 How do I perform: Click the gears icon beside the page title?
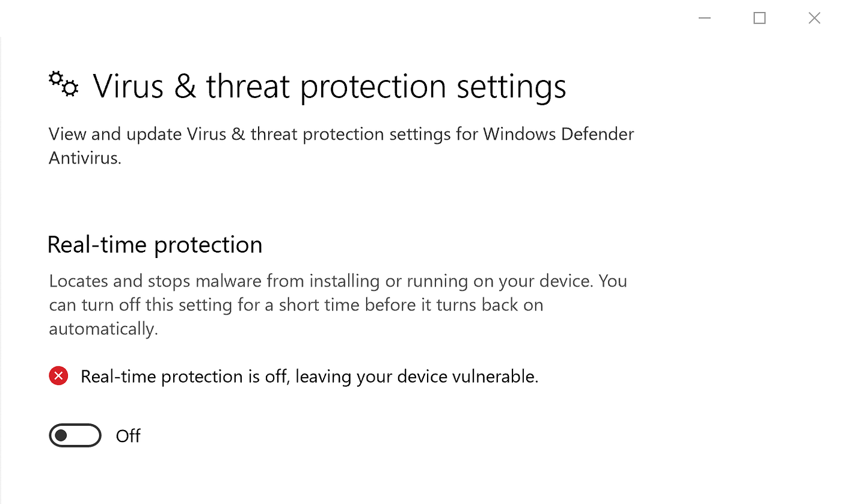(x=63, y=84)
